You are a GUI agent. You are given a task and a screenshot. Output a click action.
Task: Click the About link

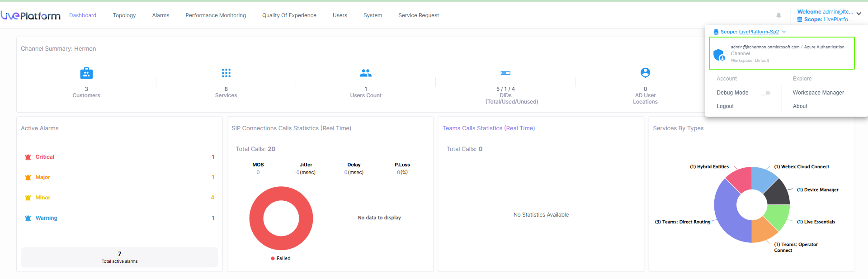click(x=800, y=106)
